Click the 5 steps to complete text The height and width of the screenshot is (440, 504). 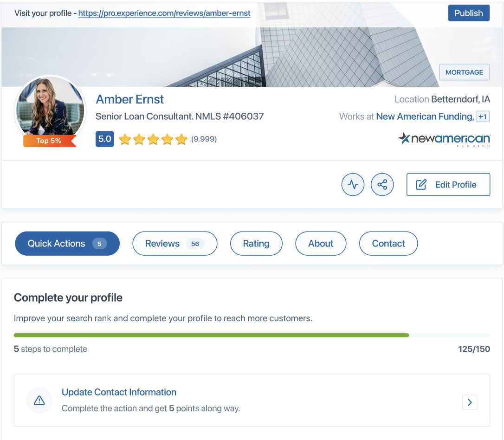click(51, 349)
